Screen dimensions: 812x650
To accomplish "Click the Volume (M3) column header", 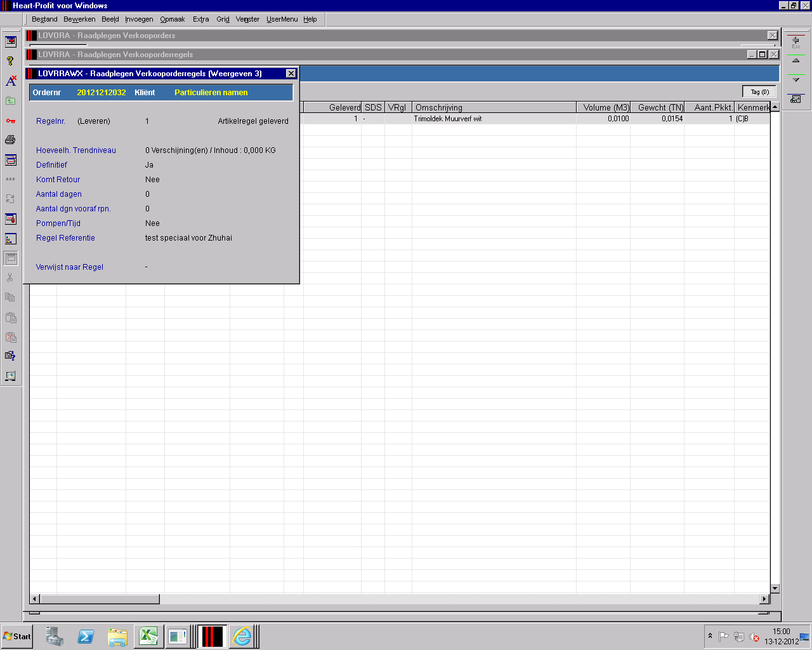I will pos(603,107).
